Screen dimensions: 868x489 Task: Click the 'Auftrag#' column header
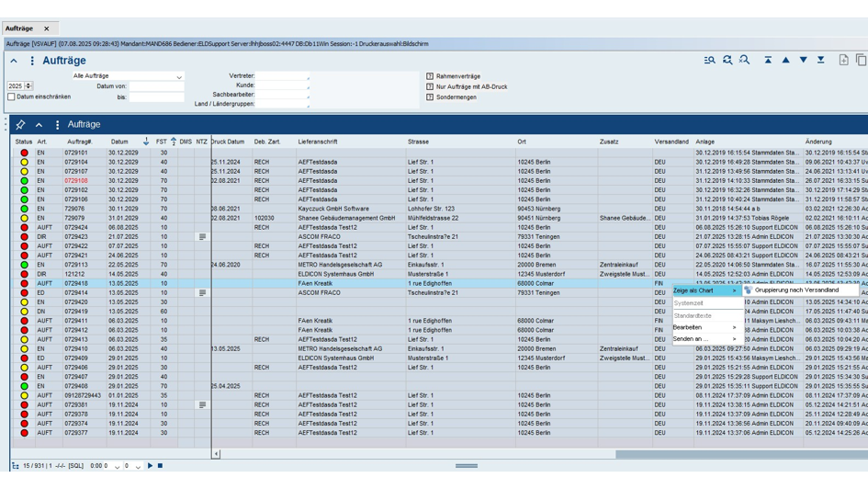click(80, 142)
